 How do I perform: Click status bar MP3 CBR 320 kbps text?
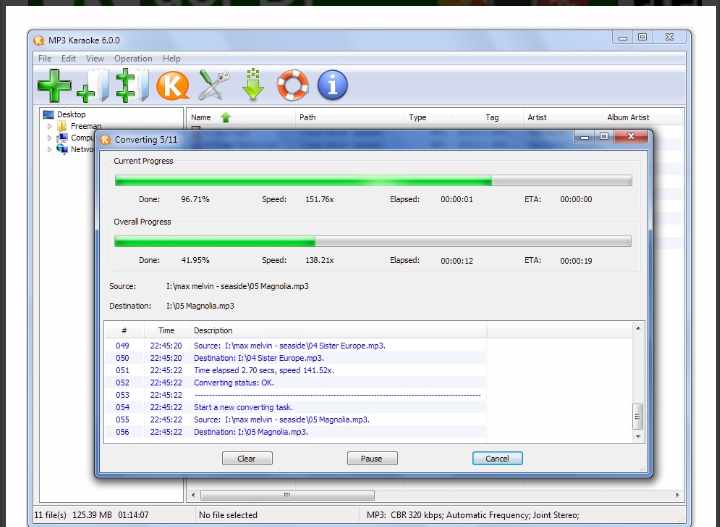472,515
